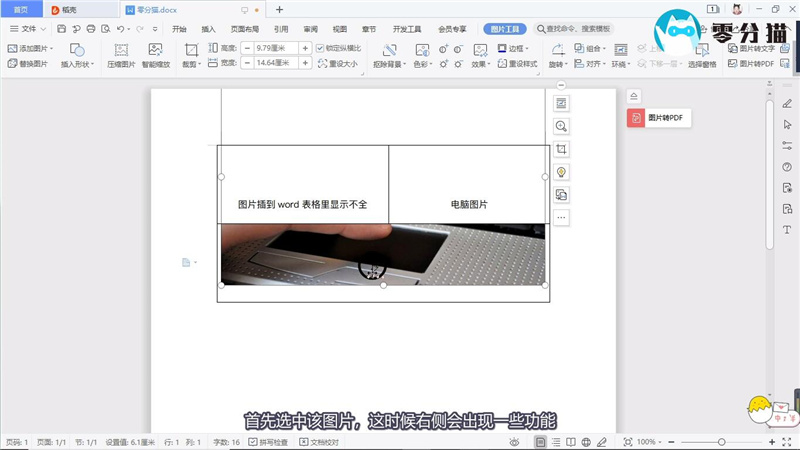Screen dimensions: 800x450
Task: Click the crop icon beside the picture
Action: pos(561,149)
